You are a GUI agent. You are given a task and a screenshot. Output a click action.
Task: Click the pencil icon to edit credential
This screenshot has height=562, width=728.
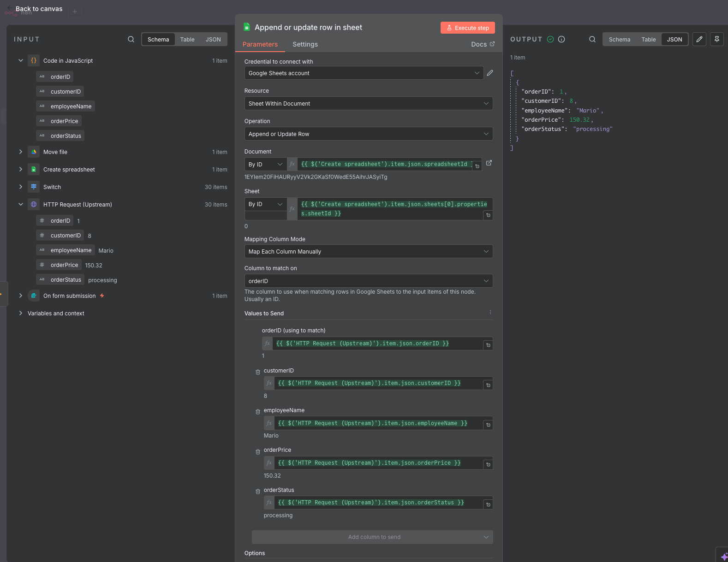[x=490, y=73]
